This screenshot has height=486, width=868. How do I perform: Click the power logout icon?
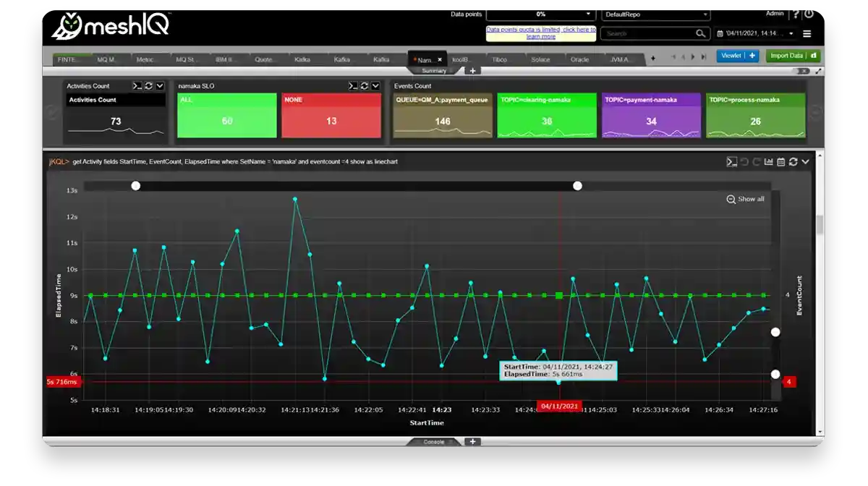point(809,14)
